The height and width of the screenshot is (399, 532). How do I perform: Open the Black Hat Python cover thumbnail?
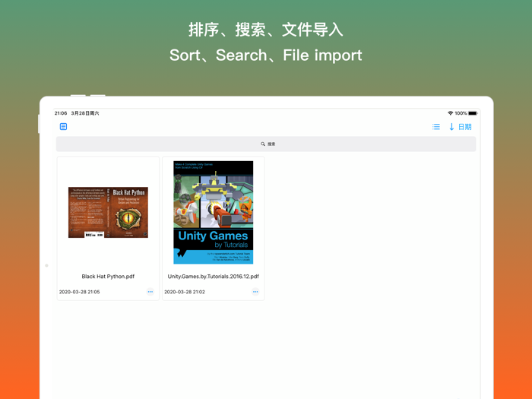point(108,212)
